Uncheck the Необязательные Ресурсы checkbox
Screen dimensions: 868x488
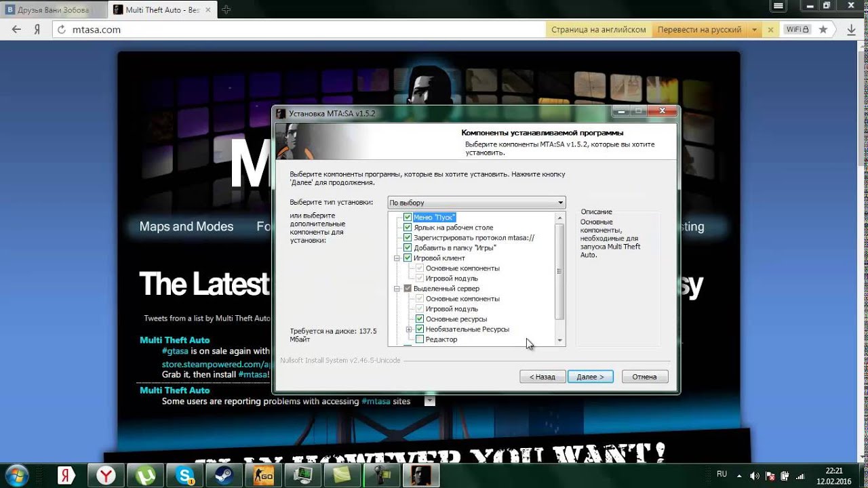coord(420,329)
